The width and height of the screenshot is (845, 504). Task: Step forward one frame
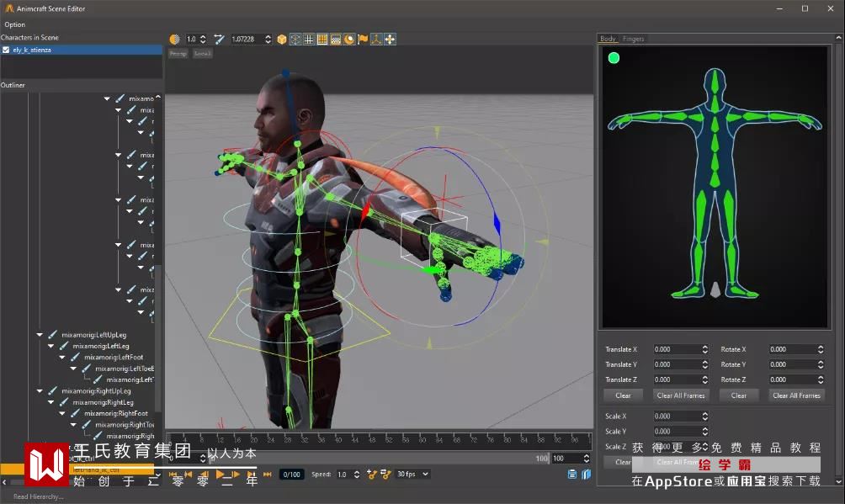click(236, 475)
